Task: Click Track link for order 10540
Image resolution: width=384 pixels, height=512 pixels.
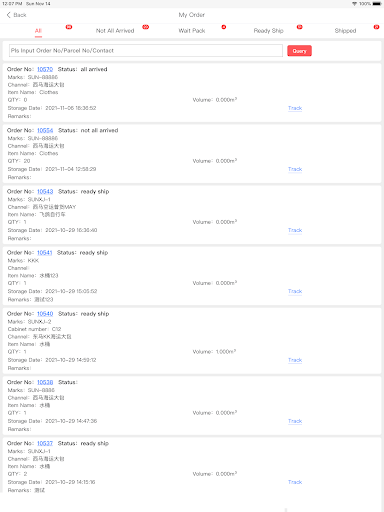Action: point(295,360)
